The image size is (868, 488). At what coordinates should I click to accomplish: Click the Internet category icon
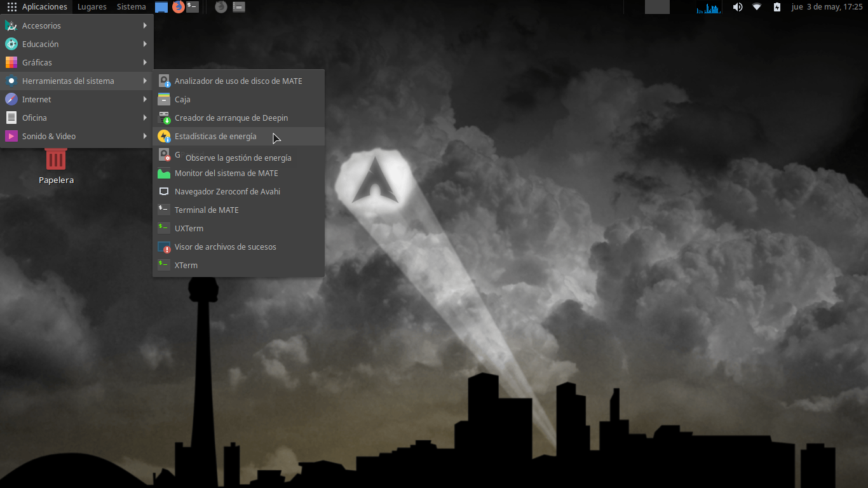pyautogui.click(x=11, y=99)
